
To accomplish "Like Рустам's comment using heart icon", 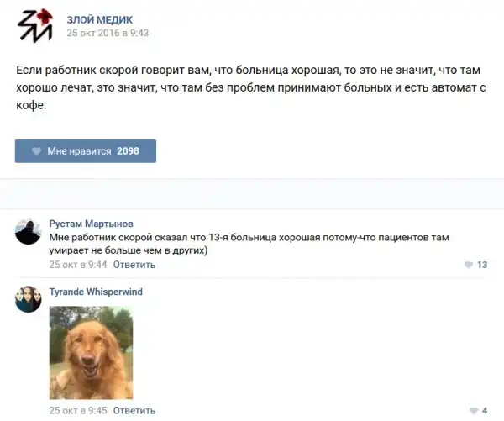I will click(x=469, y=265).
